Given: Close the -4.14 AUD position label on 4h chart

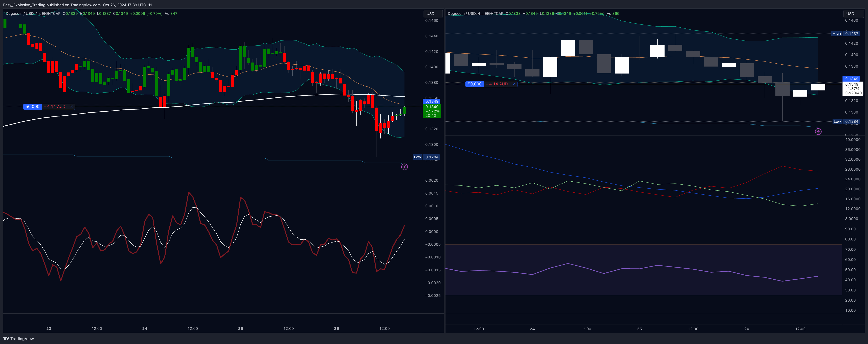Looking at the screenshot, I should 513,84.
